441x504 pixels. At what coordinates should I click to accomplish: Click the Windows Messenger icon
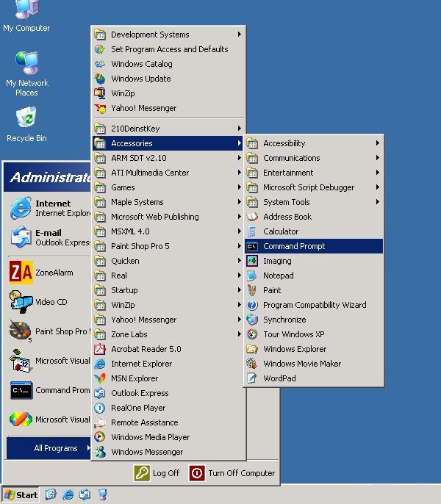point(100,452)
